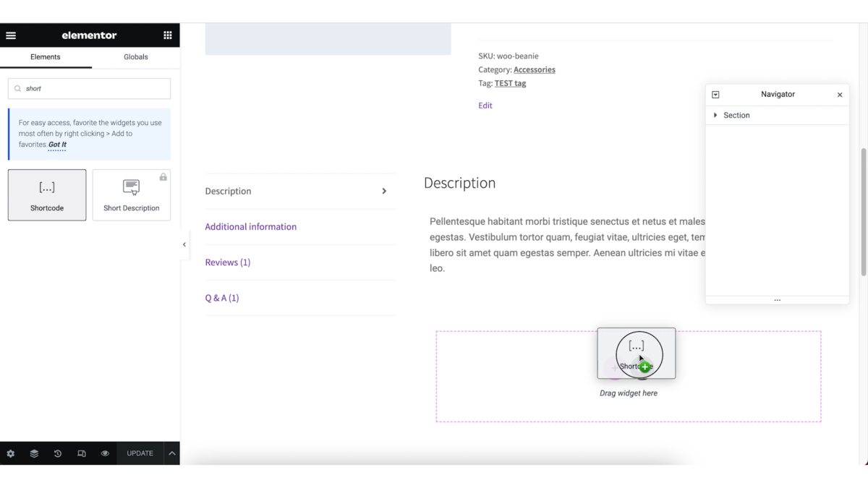Open the TEST tag link
Viewport: 868px width, 488px height.
[x=510, y=83]
